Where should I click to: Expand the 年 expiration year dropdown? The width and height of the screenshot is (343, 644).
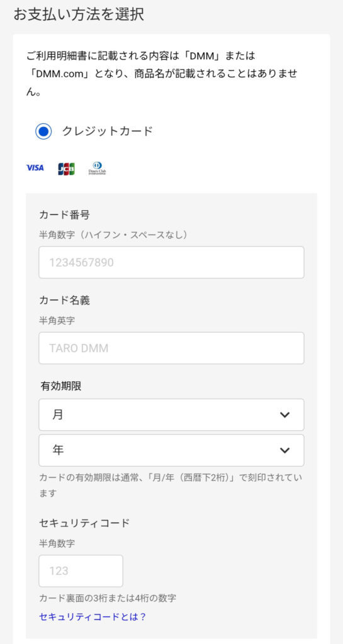[x=171, y=450]
